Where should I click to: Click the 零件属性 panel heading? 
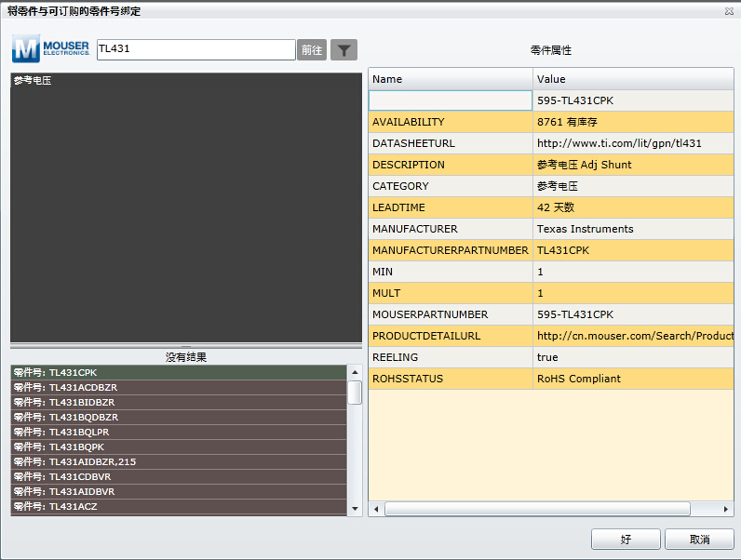coord(550,50)
